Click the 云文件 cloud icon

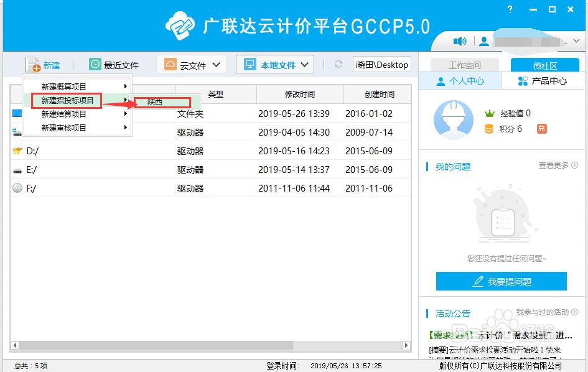pyautogui.click(x=170, y=64)
